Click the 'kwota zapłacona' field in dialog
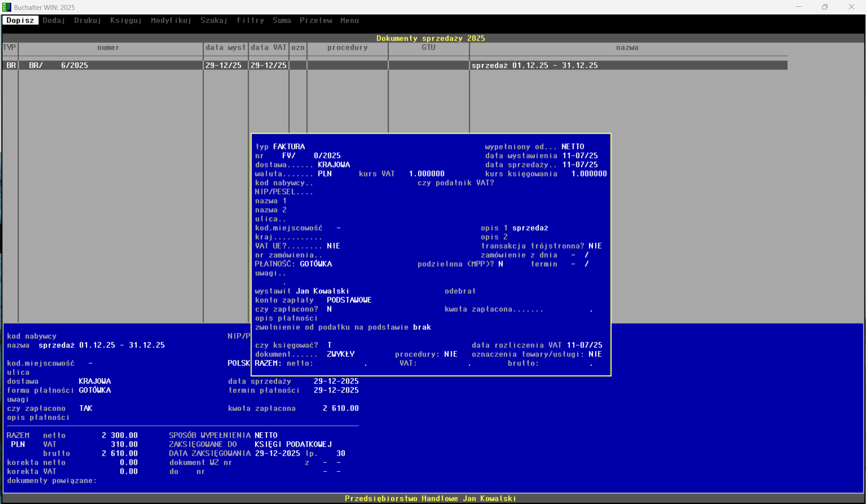The height and width of the screenshot is (504, 866). tap(519, 309)
